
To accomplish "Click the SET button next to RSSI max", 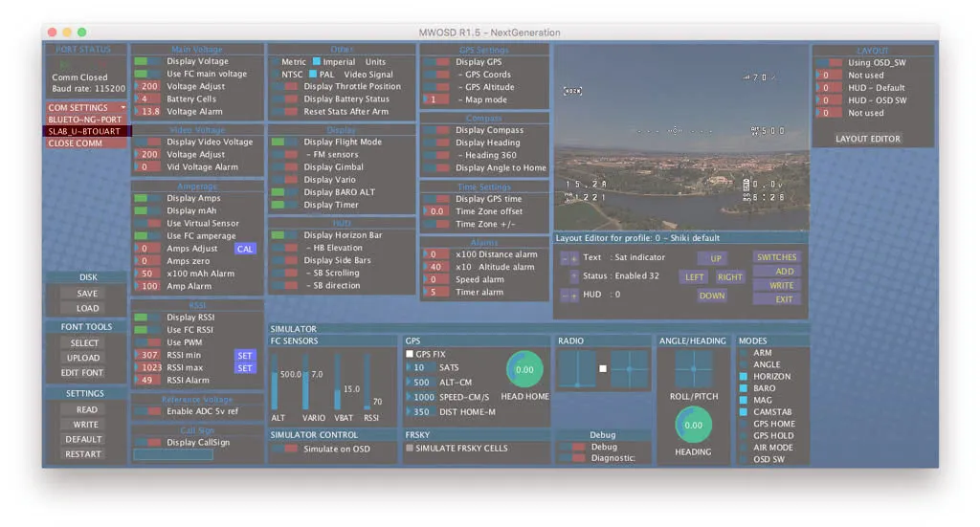I will (x=245, y=367).
